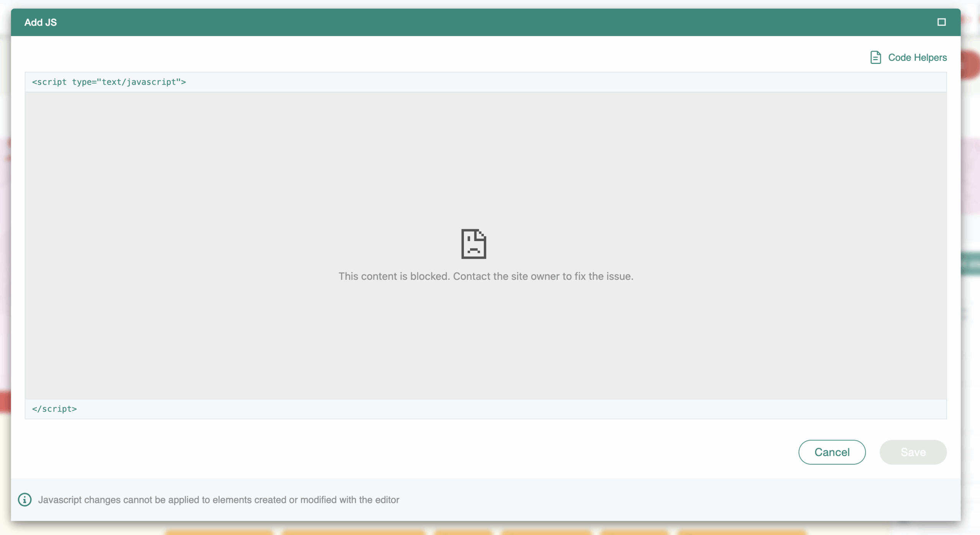980x535 pixels.
Task: Click the Javascript changes warning note text
Action: pos(219,500)
